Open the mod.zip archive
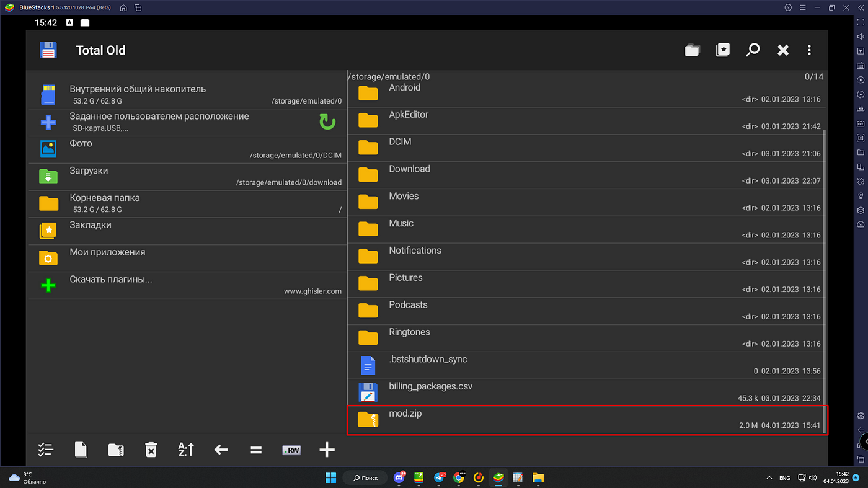 coord(586,420)
